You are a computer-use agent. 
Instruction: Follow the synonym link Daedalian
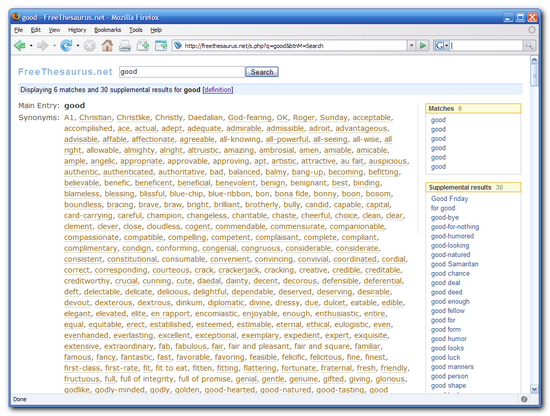pos(205,118)
